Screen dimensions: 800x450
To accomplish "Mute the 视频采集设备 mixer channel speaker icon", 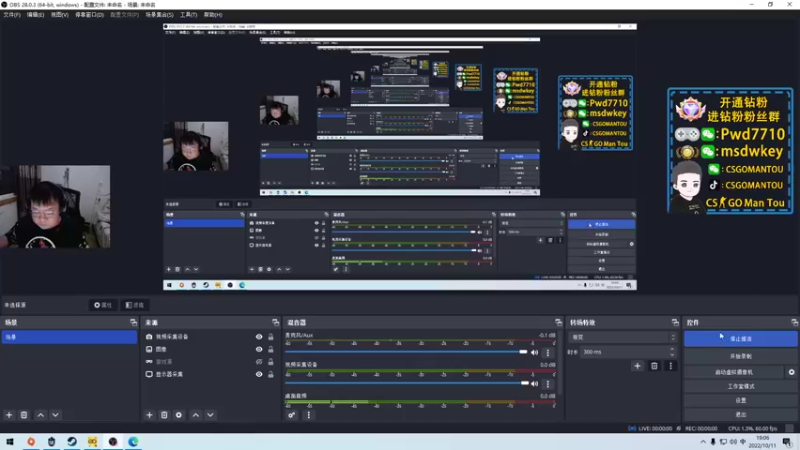I will click(x=534, y=383).
